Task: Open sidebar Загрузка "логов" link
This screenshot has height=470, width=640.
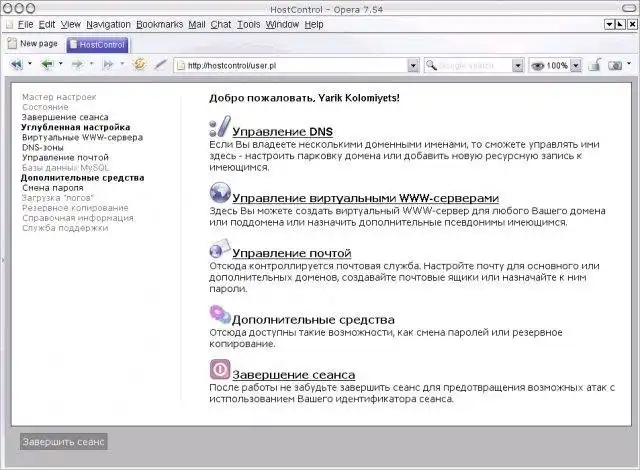Action: (x=58, y=198)
